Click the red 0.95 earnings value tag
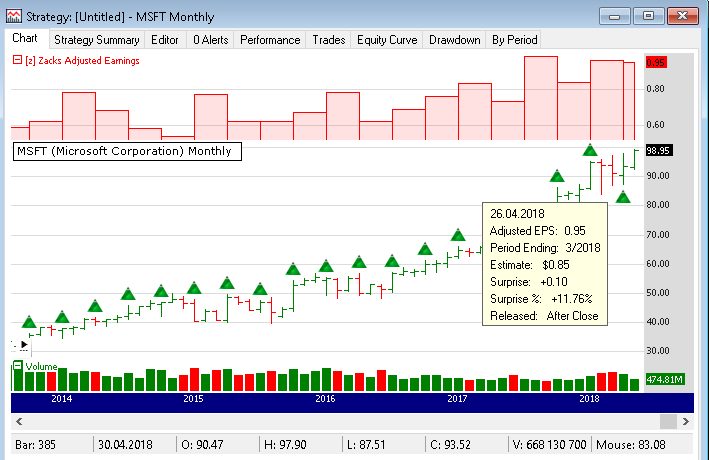The height and width of the screenshot is (460, 709). [x=656, y=62]
